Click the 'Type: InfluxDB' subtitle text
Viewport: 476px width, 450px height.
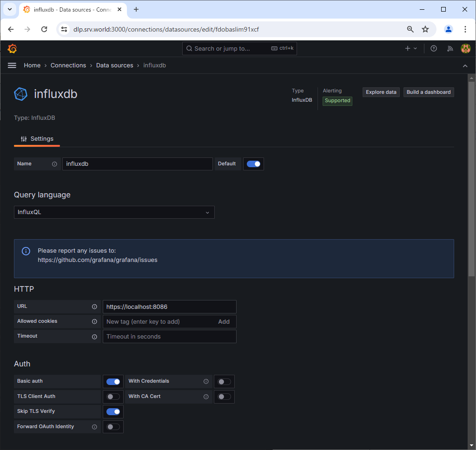[34, 118]
